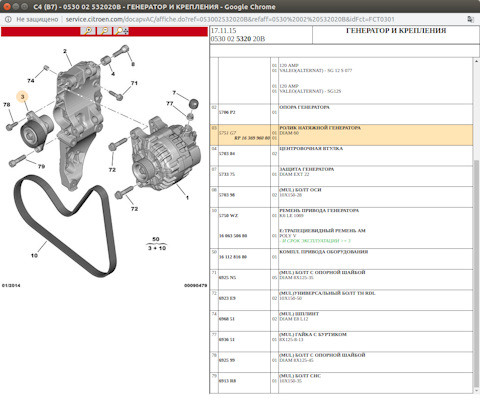Click callout 50 kit reference on the diagram
The width and height of the screenshot is (480, 399).
click(156, 239)
